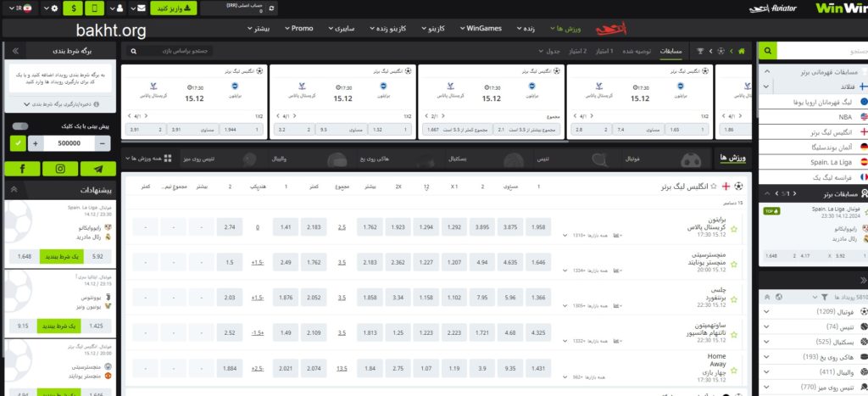Select the مسابقات tab

(670, 51)
